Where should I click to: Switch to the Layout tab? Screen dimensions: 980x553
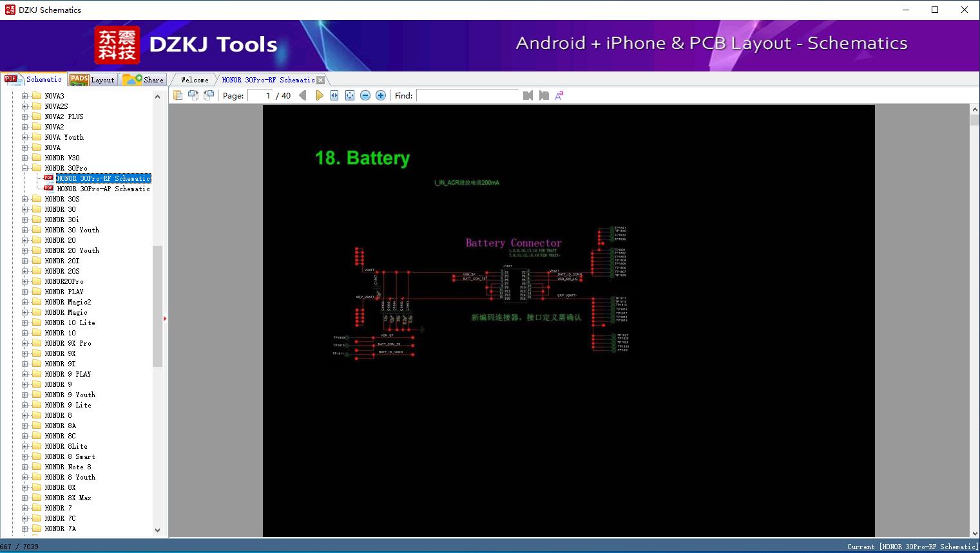[93, 80]
